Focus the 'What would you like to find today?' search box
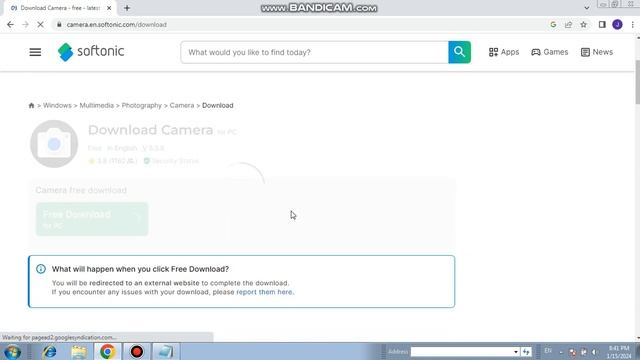Screen dimensions: 640x360 click(314, 52)
